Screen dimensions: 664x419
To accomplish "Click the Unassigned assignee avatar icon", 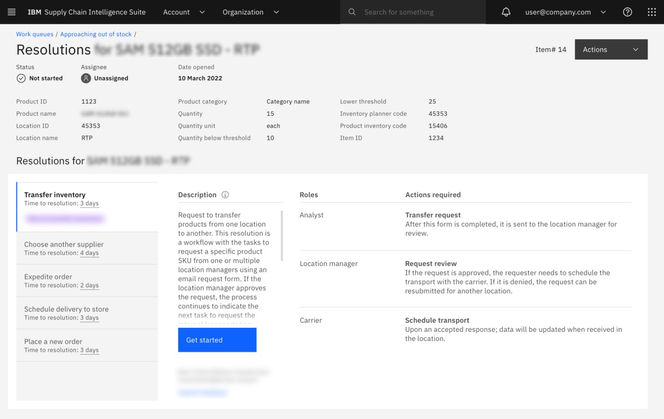I will pos(86,78).
